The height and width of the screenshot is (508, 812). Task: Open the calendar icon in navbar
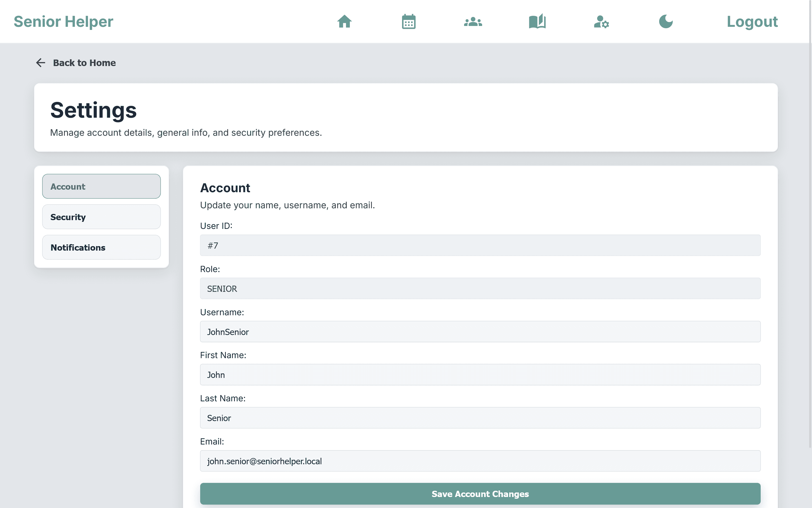coord(409,21)
